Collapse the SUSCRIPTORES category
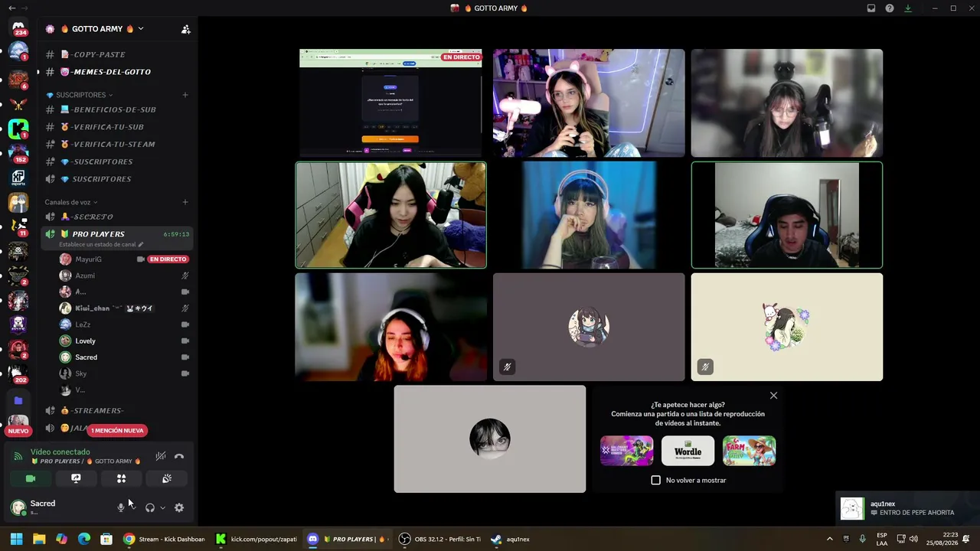 80,95
